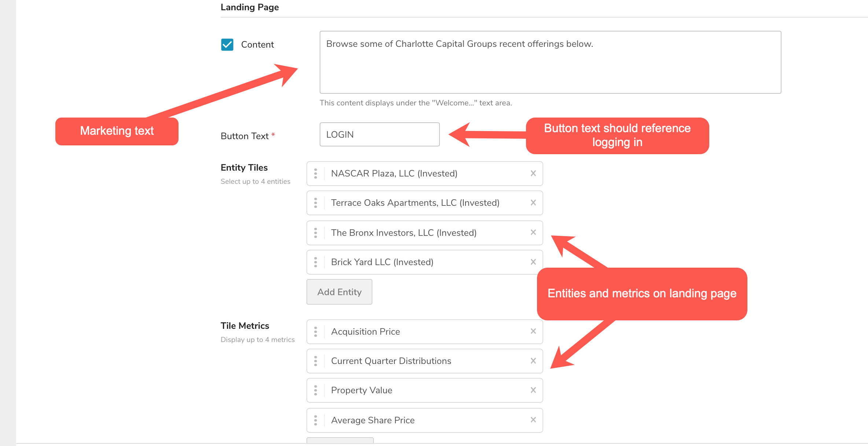The image size is (868, 446).
Task: Remove Current Quarter Distributions metric
Action: tap(533, 361)
